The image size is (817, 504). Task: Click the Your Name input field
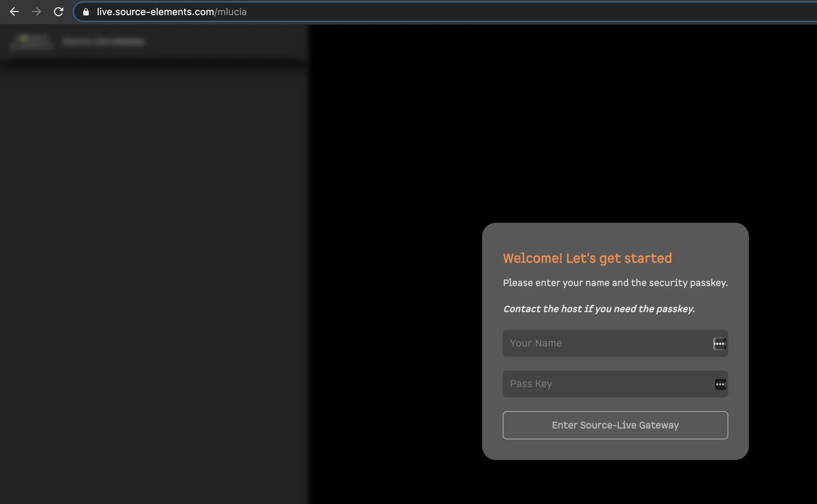(615, 343)
